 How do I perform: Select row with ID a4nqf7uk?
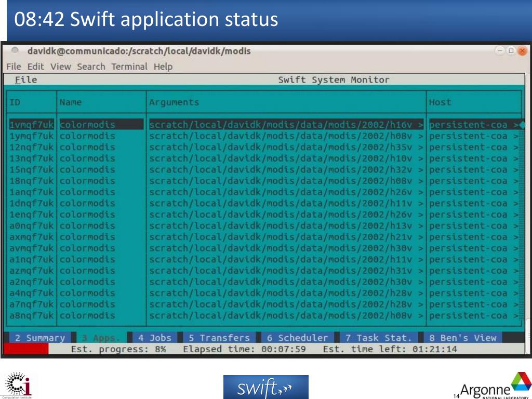pyautogui.click(x=263, y=293)
